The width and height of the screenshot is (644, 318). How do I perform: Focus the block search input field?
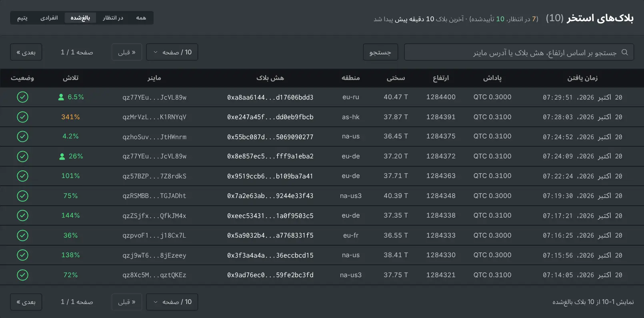519,52
